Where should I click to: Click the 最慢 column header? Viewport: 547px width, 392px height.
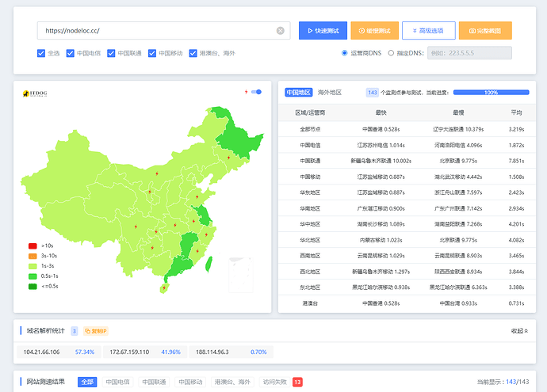click(458, 112)
